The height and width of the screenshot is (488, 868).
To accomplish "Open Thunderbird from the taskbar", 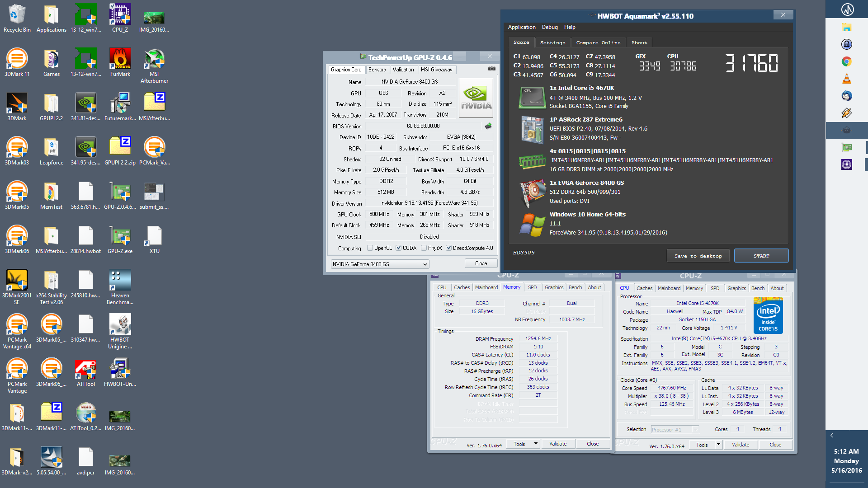I will point(846,96).
